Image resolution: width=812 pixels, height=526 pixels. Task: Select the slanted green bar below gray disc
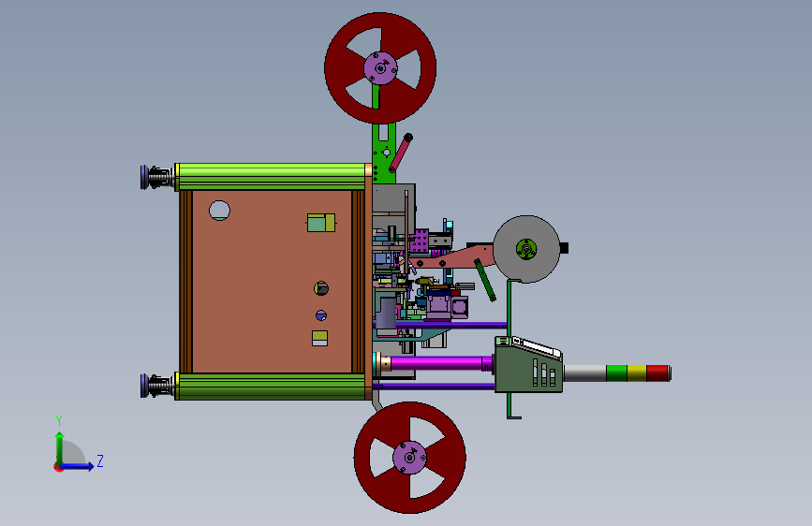(x=485, y=280)
